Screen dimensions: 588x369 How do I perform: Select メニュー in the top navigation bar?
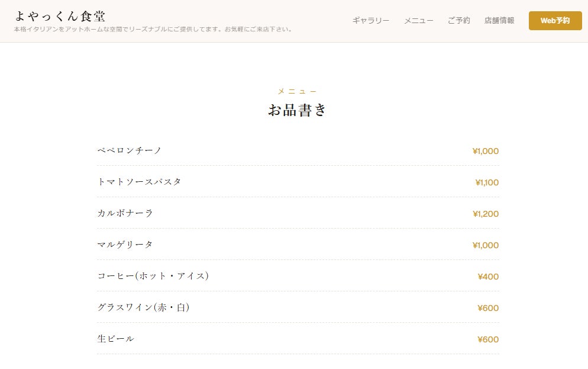[x=419, y=21]
